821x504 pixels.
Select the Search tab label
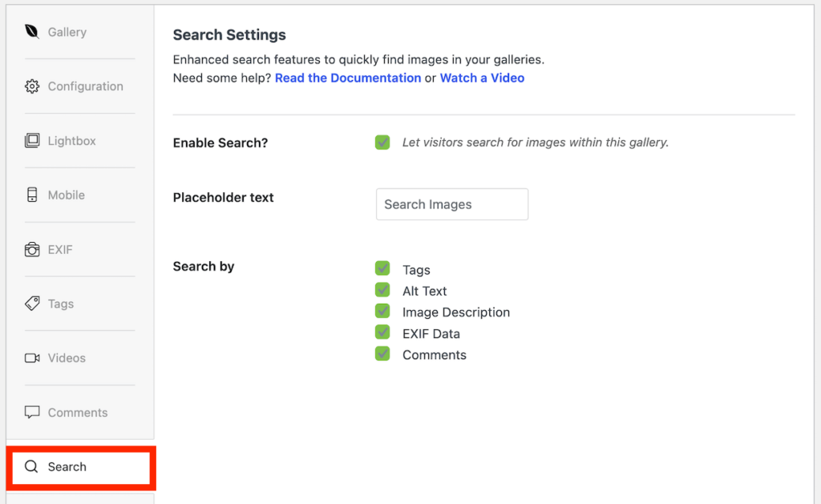(x=67, y=467)
